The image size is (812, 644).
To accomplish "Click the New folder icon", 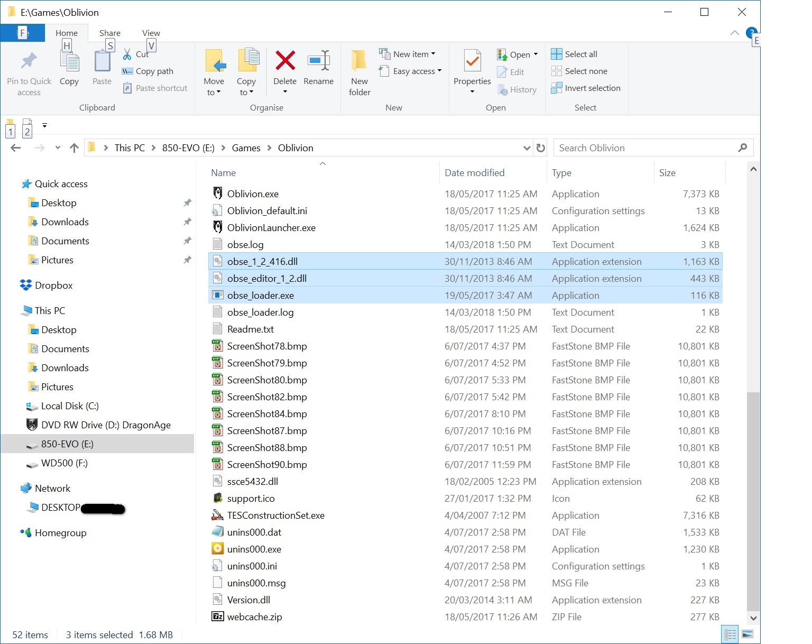I will click(x=359, y=61).
